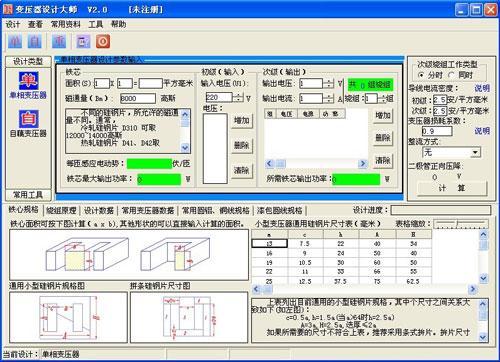The width and height of the screenshot is (500, 362).
Task: Switch to the 漆包圆线规格 tab
Action: point(280,210)
